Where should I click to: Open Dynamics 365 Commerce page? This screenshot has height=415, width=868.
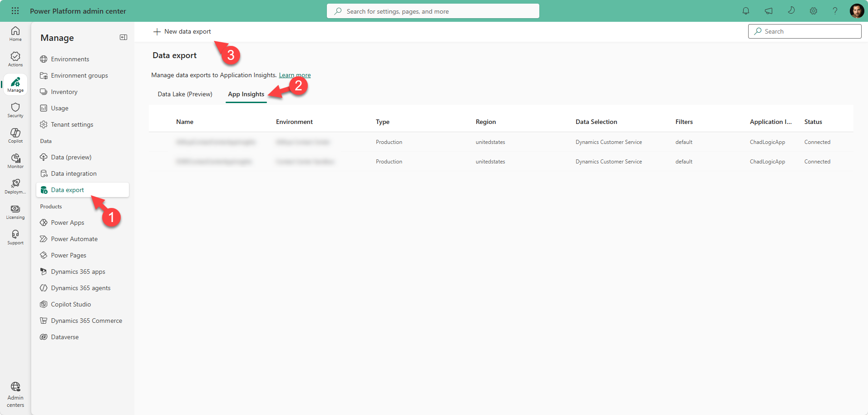point(83,321)
